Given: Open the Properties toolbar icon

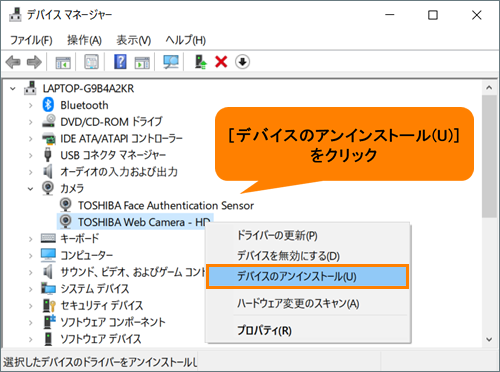Looking at the screenshot, I should 91,62.
